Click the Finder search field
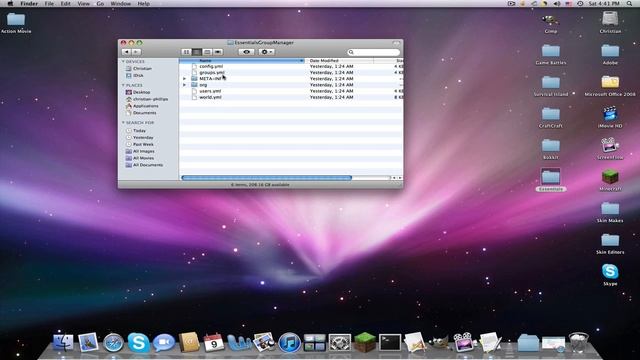This screenshot has width=640, height=360. [x=373, y=52]
